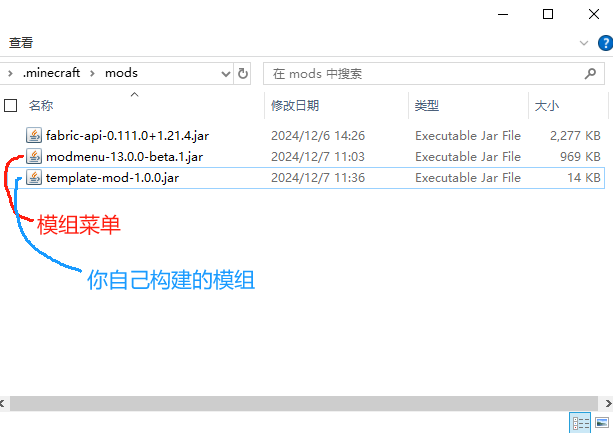Sort files by 名称 column
This screenshot has height=433, width=613.
coord(41,106)
